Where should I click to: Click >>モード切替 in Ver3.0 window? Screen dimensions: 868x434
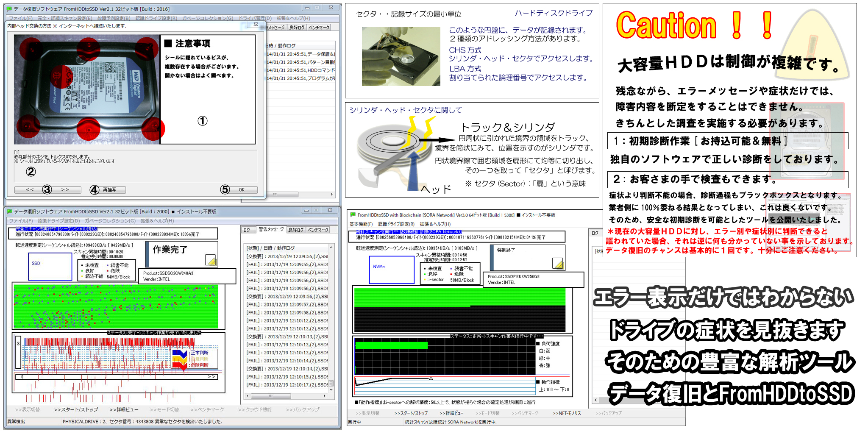[x=487, y=413]
